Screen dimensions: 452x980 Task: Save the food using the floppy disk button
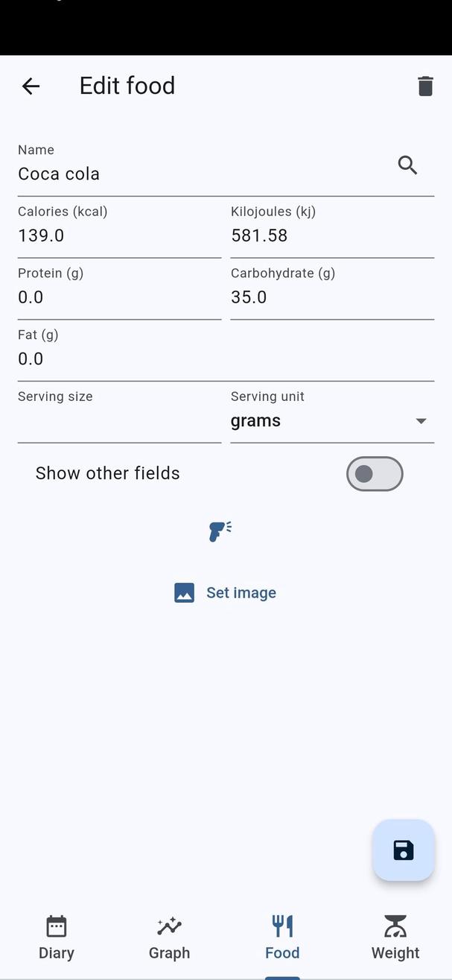click(x=403, y=850)
